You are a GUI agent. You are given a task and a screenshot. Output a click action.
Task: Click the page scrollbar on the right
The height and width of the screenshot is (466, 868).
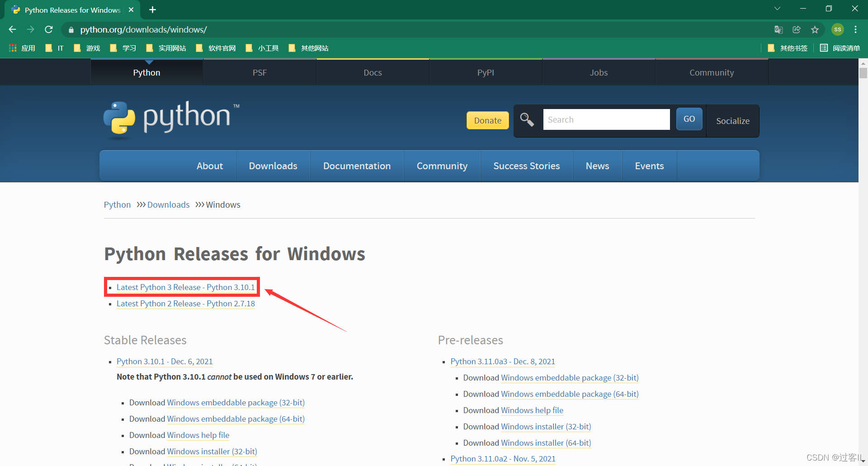864,72
